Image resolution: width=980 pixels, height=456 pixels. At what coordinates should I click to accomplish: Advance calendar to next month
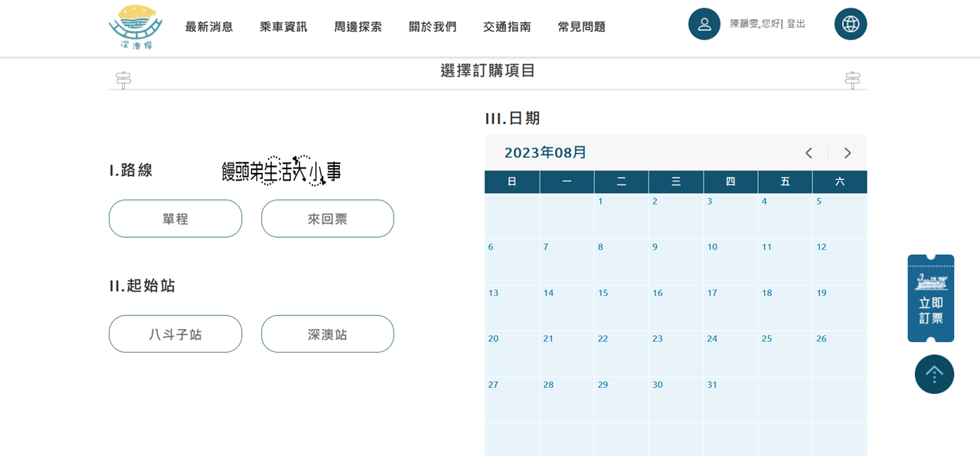pos(848,153)
